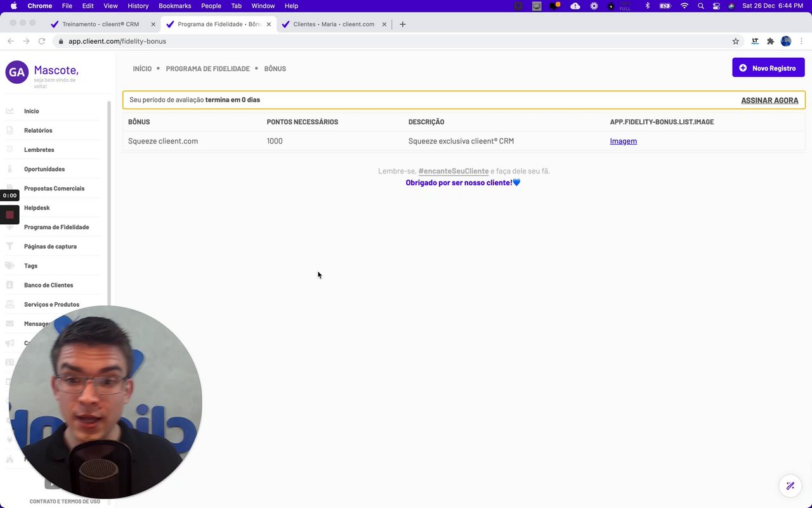
Task: Click the ASSINAR AGORA link
Action: (x=769, y=100)
